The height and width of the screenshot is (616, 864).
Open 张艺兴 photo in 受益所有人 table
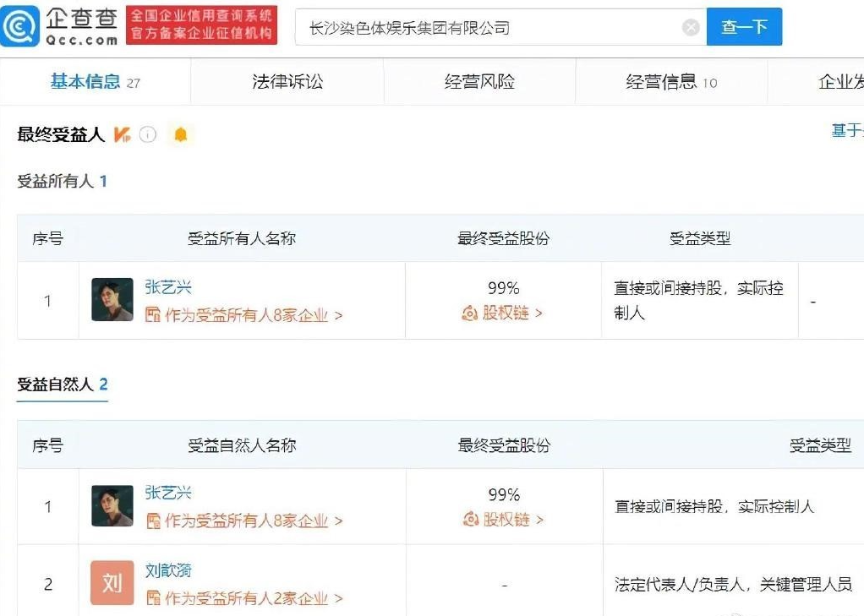click(x=112, y=300)
